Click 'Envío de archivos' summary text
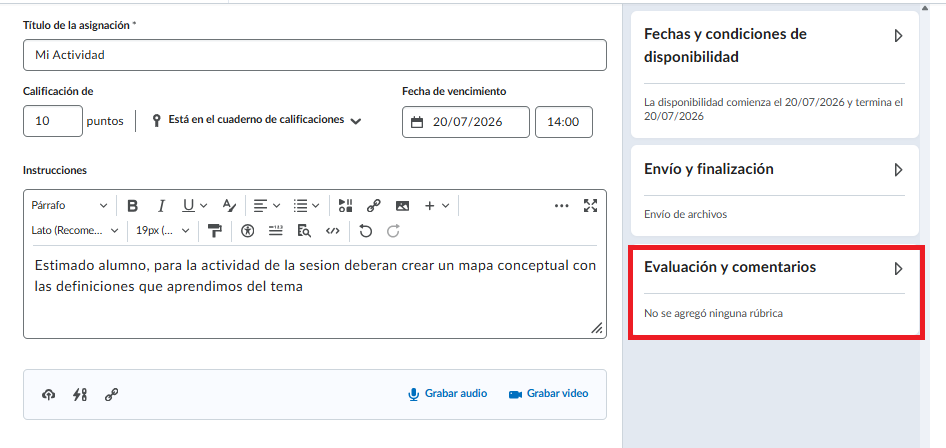Screen dimensions: 946x448 pyautogui.click(x=685, y=214)
